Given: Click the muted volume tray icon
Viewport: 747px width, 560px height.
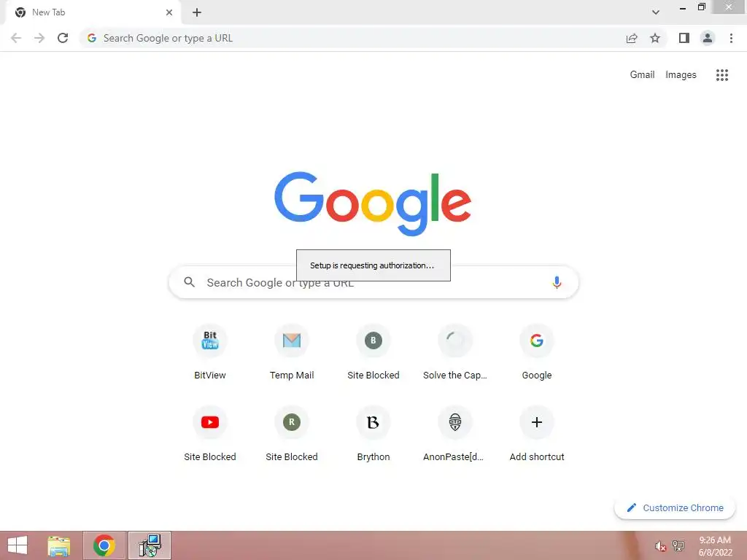Looking at the screenshot, I should [x=659, y=546].
